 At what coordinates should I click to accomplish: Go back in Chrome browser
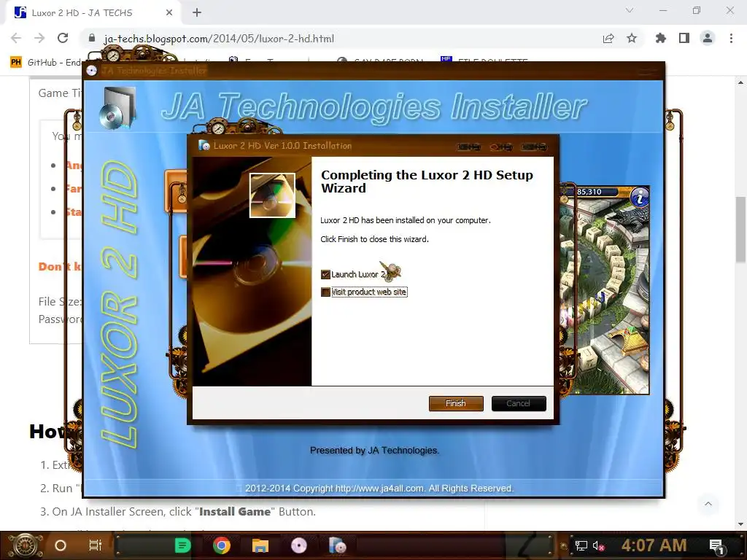(x=16, y=38)
